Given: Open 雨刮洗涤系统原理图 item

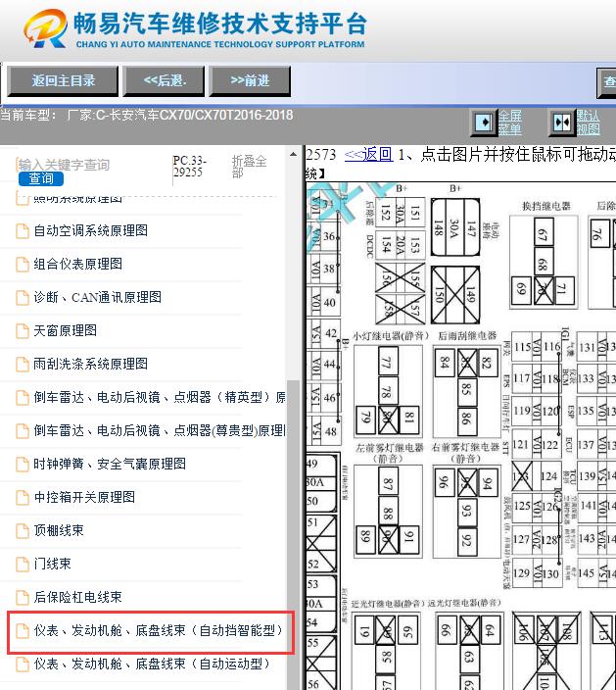Looking at the screenshot, I should (90, 364).
